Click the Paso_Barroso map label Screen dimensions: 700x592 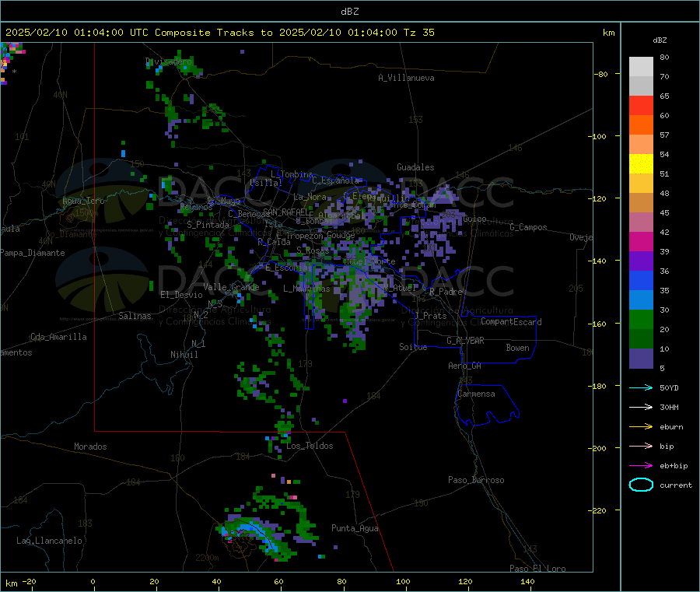(x=476, y=480)
